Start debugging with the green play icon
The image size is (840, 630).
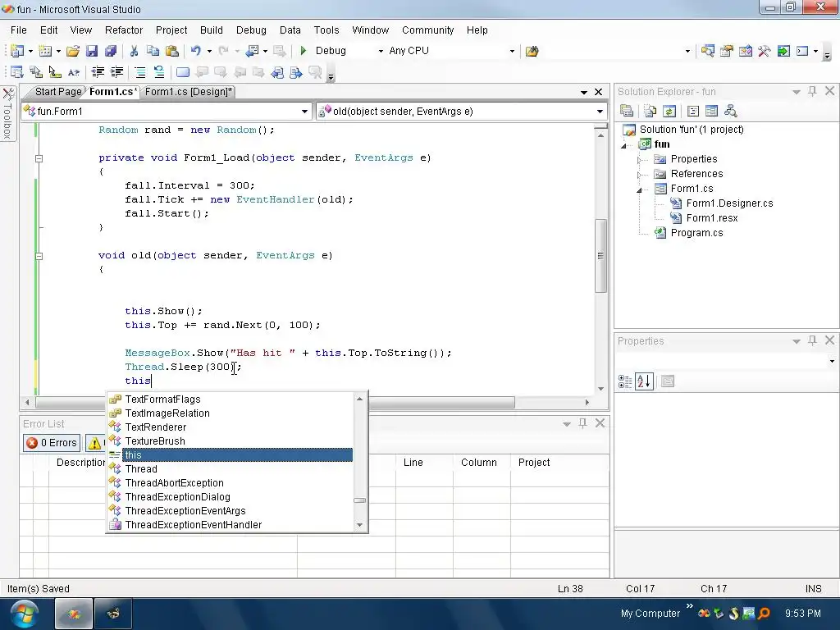pos(304,51)
